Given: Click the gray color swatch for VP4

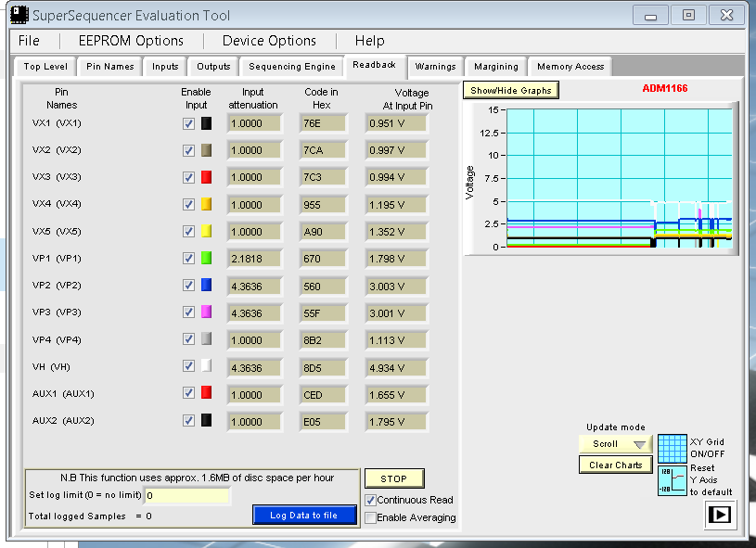Looking at the screenshot, I should [x=206, y=339].
